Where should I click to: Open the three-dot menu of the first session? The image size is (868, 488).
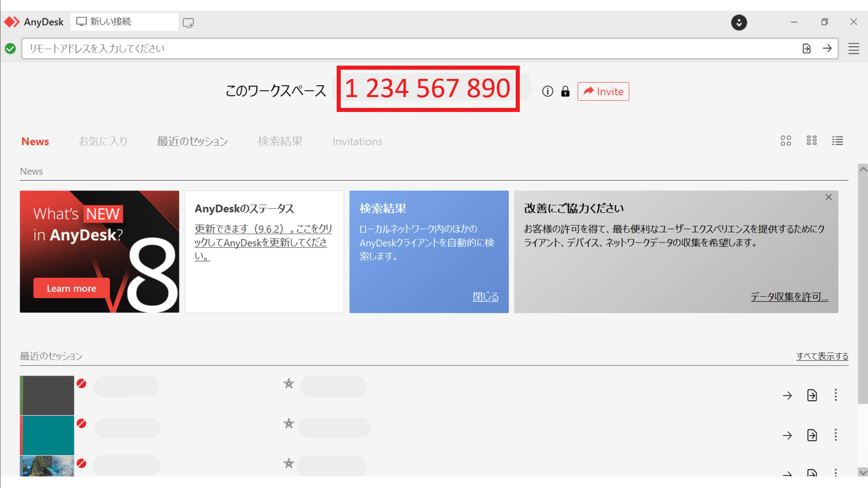coord(835,395)
